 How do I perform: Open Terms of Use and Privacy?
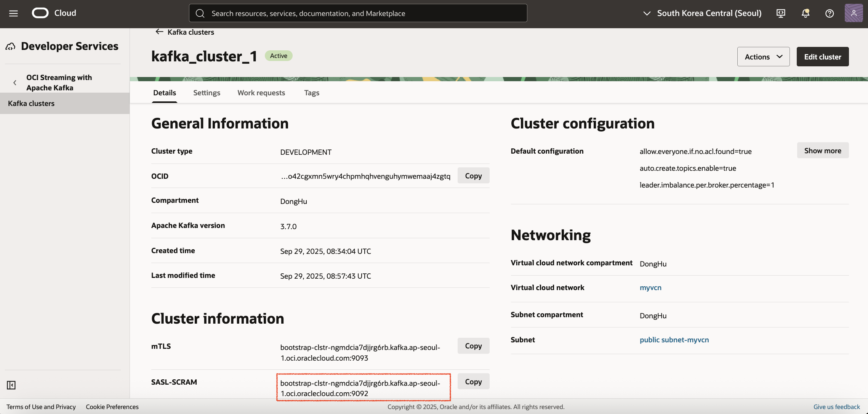(41, 407)
